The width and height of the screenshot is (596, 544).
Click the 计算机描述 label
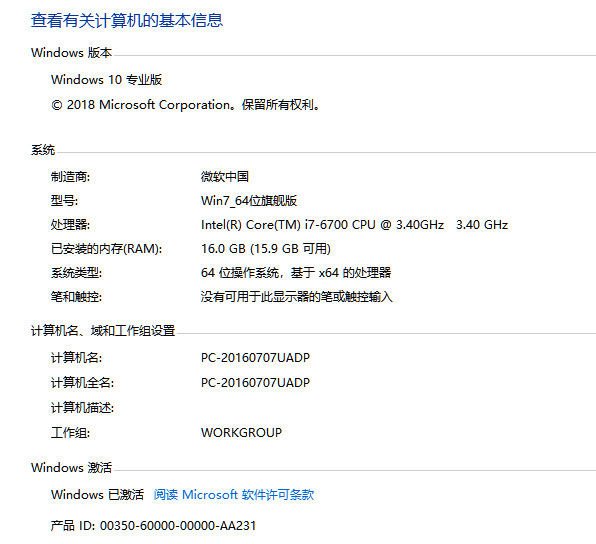tap(82, 408)
